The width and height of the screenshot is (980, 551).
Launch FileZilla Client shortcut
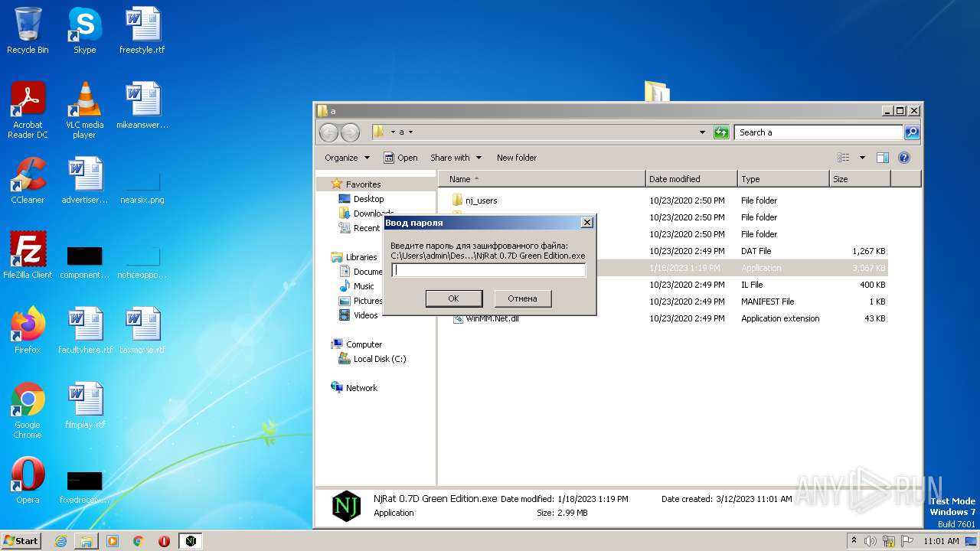[28, 256]
